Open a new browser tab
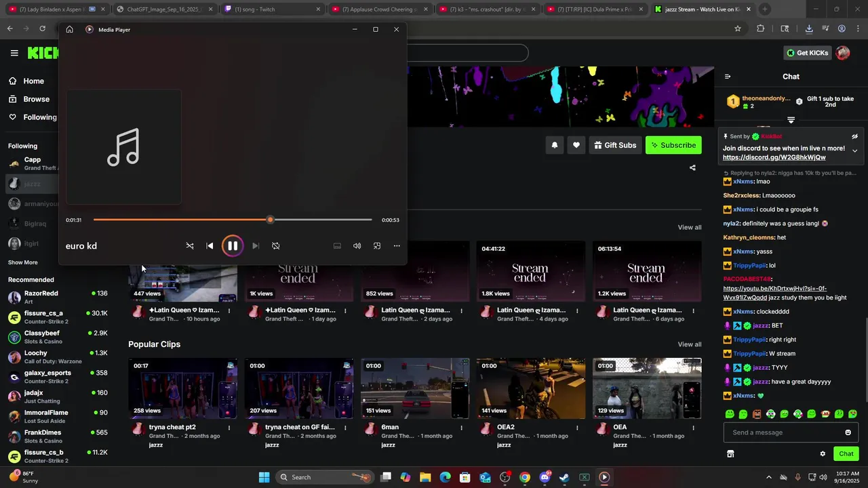Screen dimensions: 868x488 (765, 9)
